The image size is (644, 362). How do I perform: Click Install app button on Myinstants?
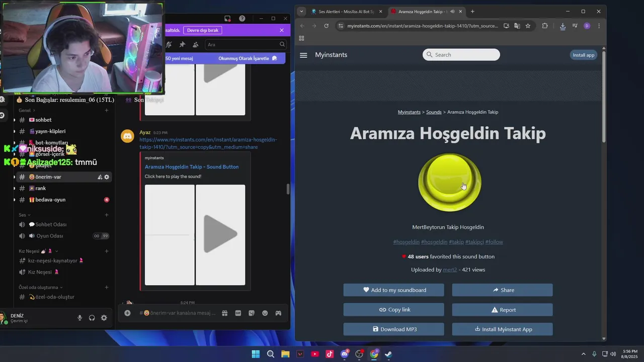pyautogui.click(x=584, y=55)
